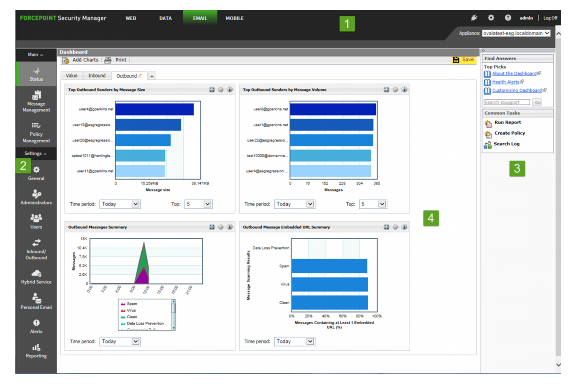This screenshot has height=384, width=576.
Task: Open Reporting settings in the sidebar
Action: [x=36, y=351]
